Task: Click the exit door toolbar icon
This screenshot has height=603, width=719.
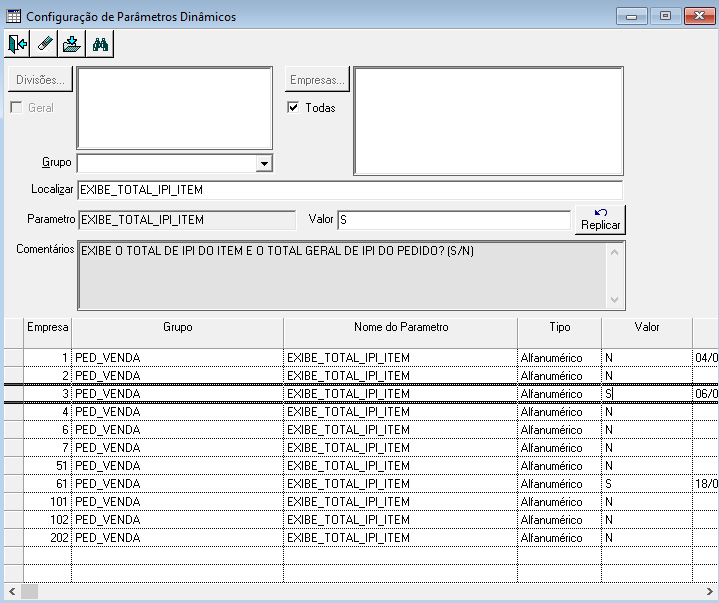Action: (x=17, y=44)
